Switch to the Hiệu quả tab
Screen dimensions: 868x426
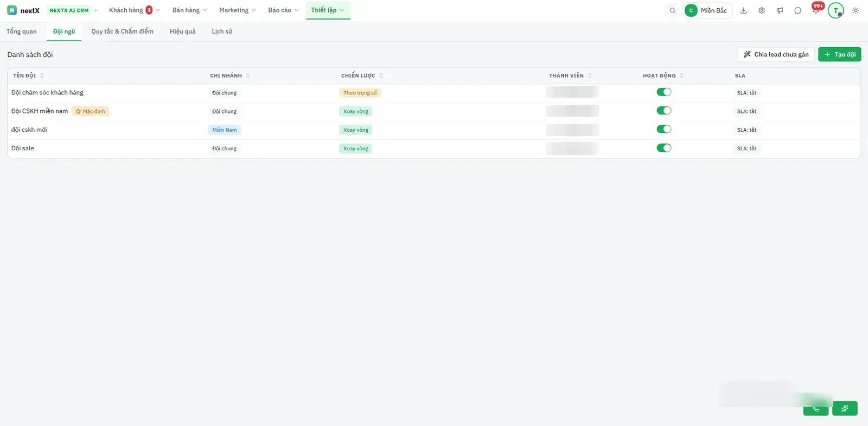pos(182,31)
